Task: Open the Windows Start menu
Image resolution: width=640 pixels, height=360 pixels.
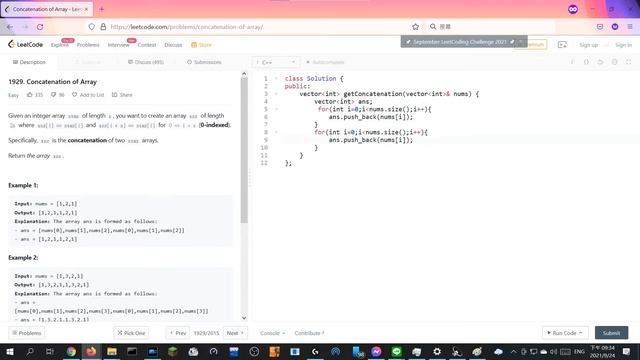Action: point(10,351)
